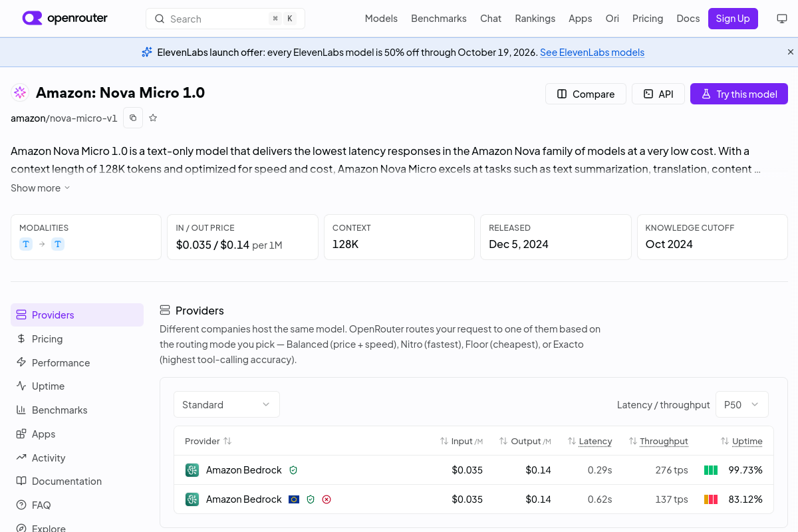This screenshot has width=798, height=532.
Task: Go to Rankings in the top navigation
Action: point(535,19)
